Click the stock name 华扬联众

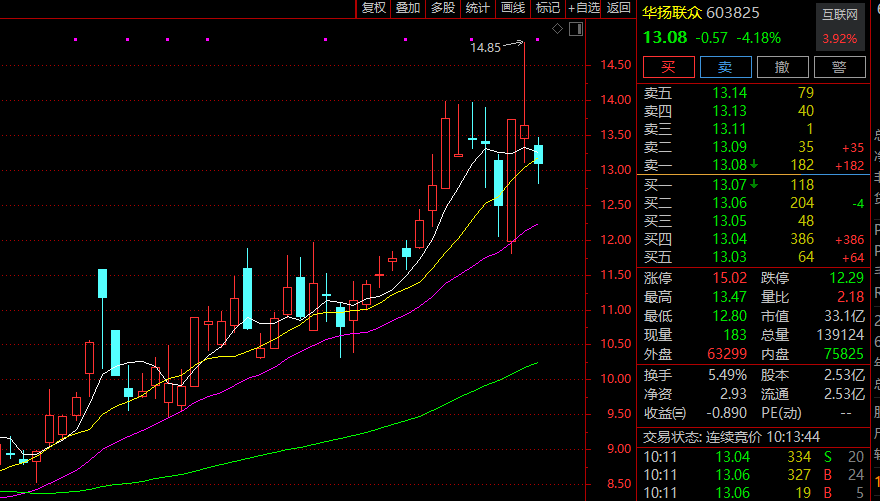tap(672, 13)
